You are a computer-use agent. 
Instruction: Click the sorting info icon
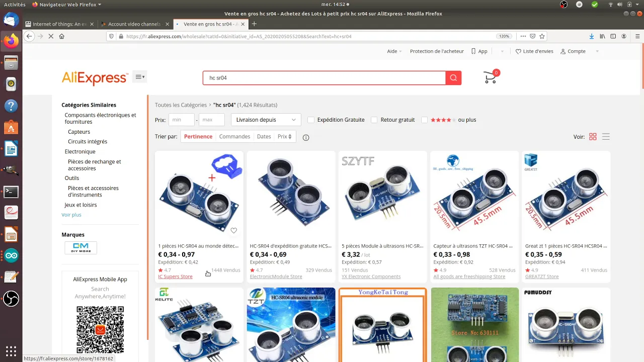click(306, 137)
